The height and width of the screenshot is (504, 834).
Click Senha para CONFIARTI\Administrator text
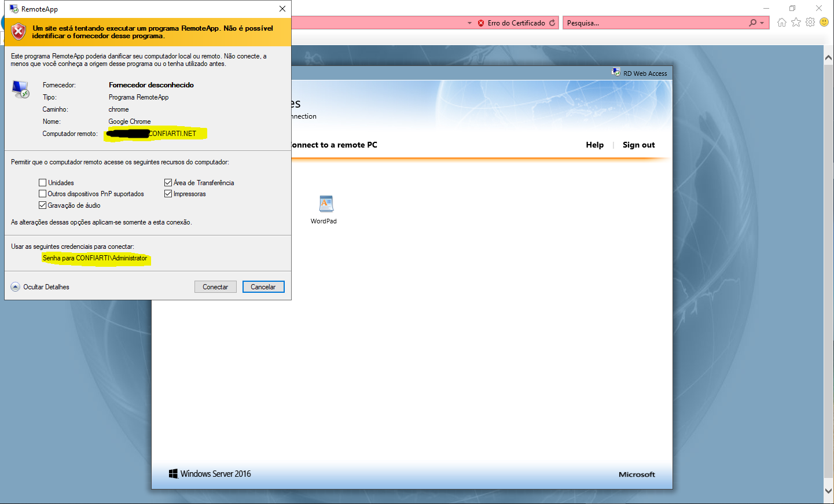pos(95,258)
